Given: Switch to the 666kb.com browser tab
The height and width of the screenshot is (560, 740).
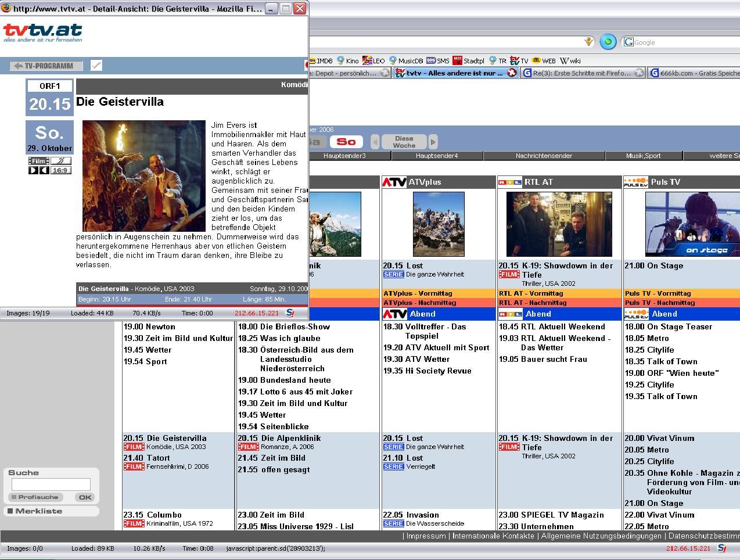Looking at the screenshot, I should (x=694, y=73).
